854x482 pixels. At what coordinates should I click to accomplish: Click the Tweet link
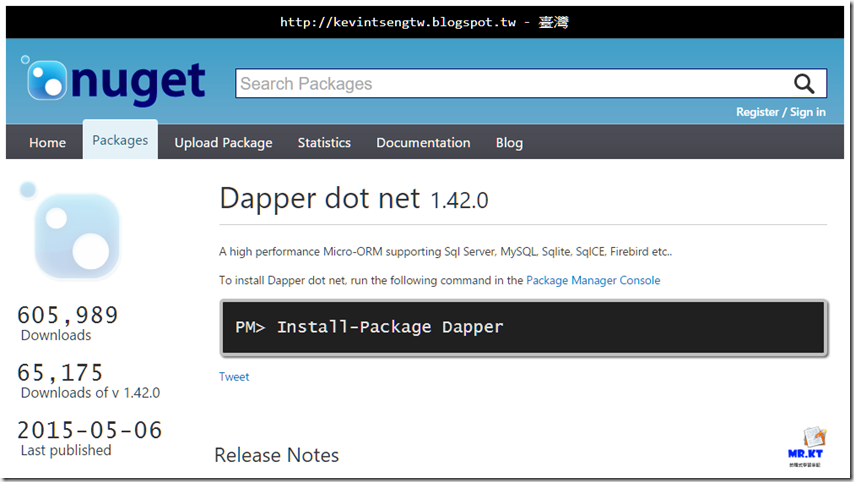tap(234, 377)
